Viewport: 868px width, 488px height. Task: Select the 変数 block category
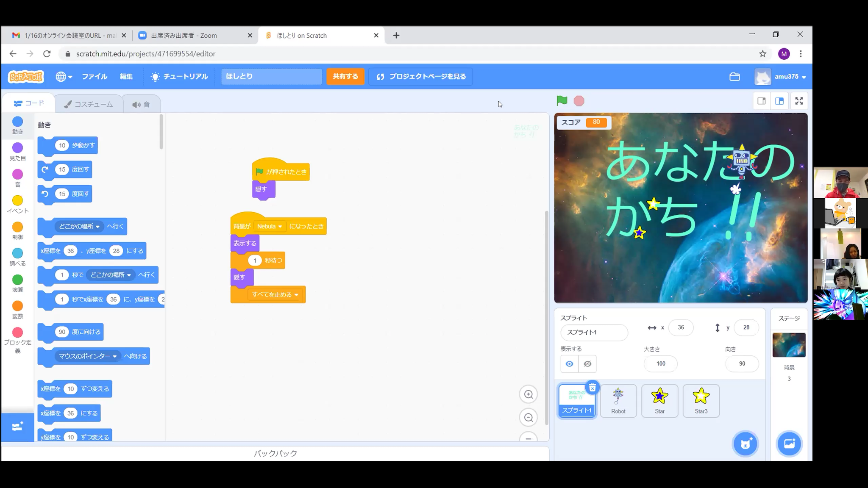17,310
